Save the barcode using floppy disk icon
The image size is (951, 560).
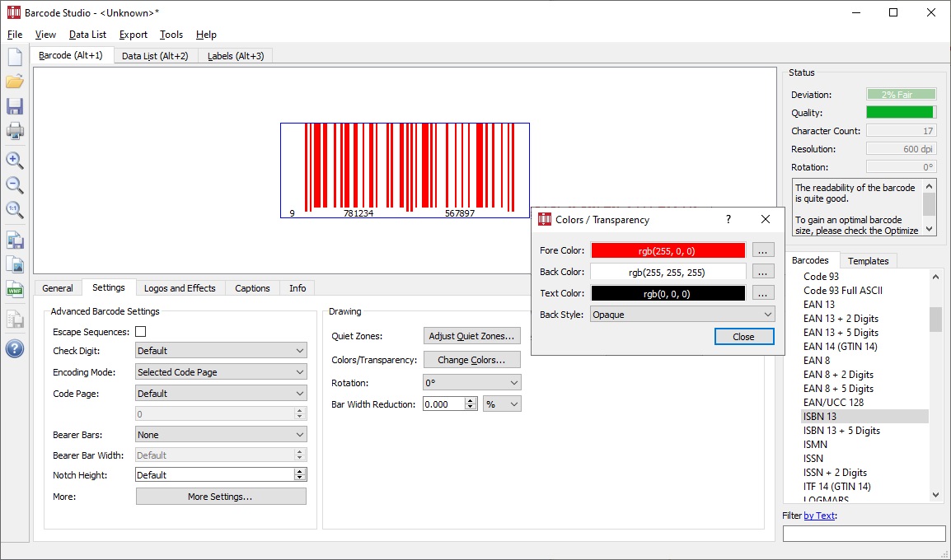tap(15, 106)
